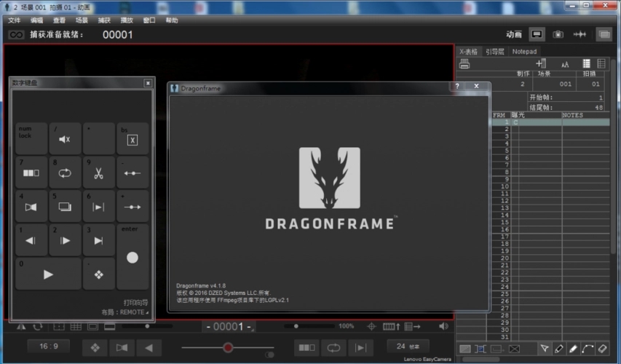The width and height of the screenshot is (621, 364).
Task: Click the red playback speed slider knob
Action: [228, 347]
